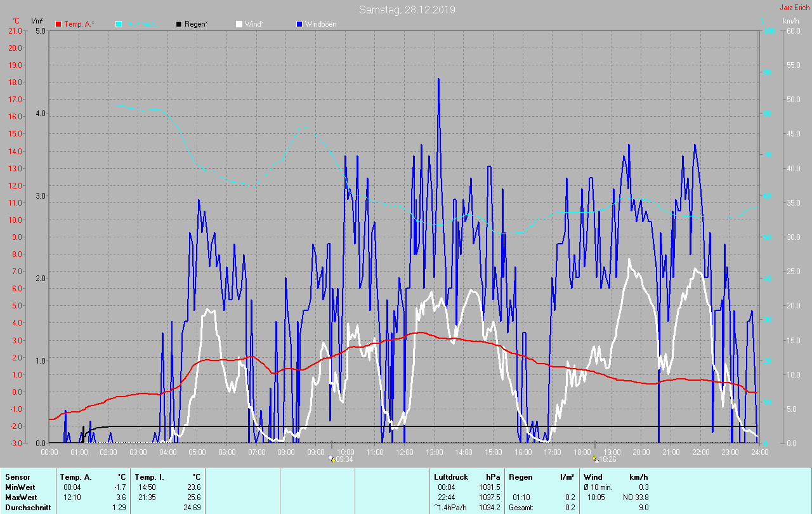This screenshot has width=812, height=514.
Task: Click the 'Wind' table column header
Action: tap(593, 477)
